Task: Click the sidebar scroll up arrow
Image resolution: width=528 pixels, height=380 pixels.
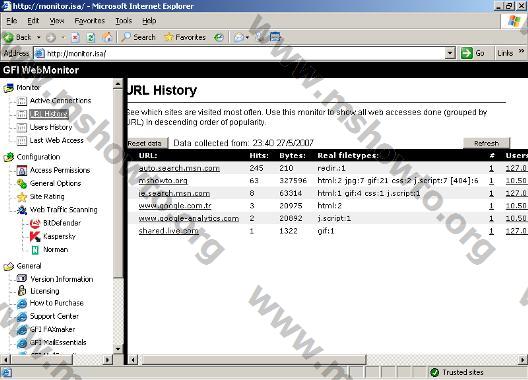Action: coord(118,84)
